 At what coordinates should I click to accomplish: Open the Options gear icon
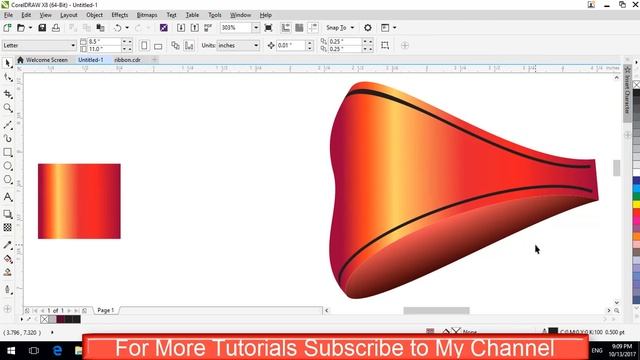click(367, 28)
